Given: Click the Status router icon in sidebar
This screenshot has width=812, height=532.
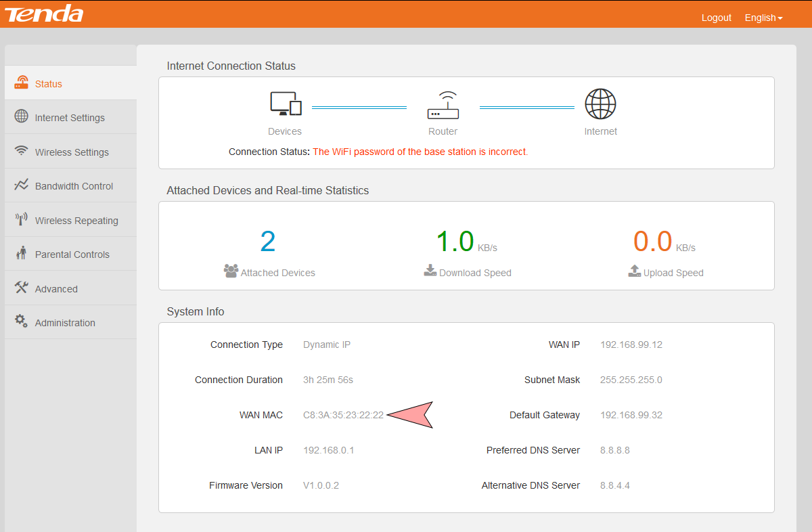Looking at the screenshot, I should tap(22, 83).
